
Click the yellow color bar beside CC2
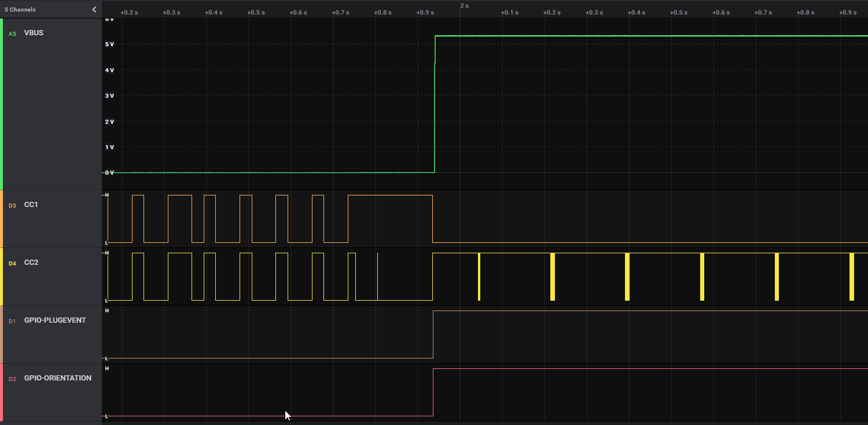pos(2,277)
